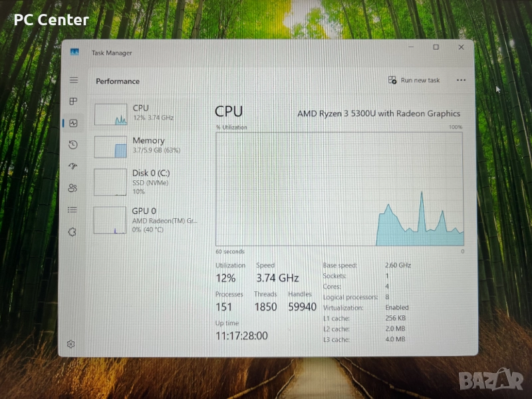The image size is (532, 399).
Task: Switch to the Users page icon
Action: [x=73, y=188]
